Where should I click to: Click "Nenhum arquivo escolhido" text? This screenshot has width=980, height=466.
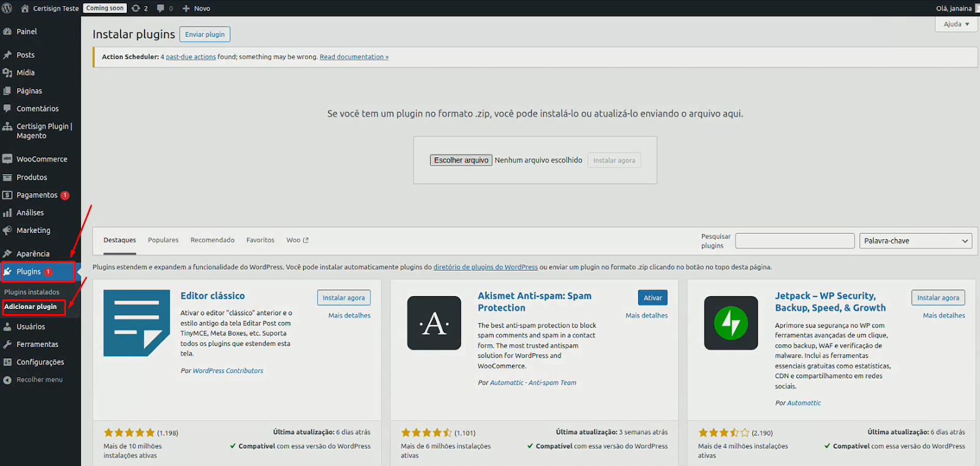(538, 160)
